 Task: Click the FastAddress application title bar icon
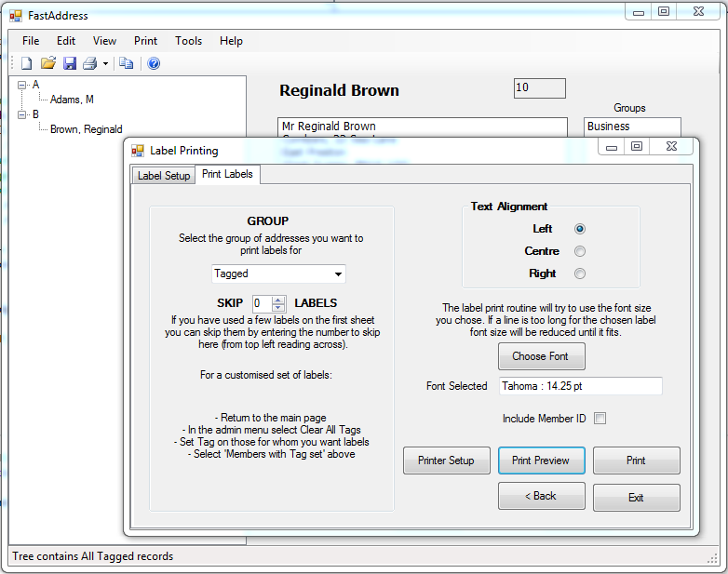click(16, 16)
